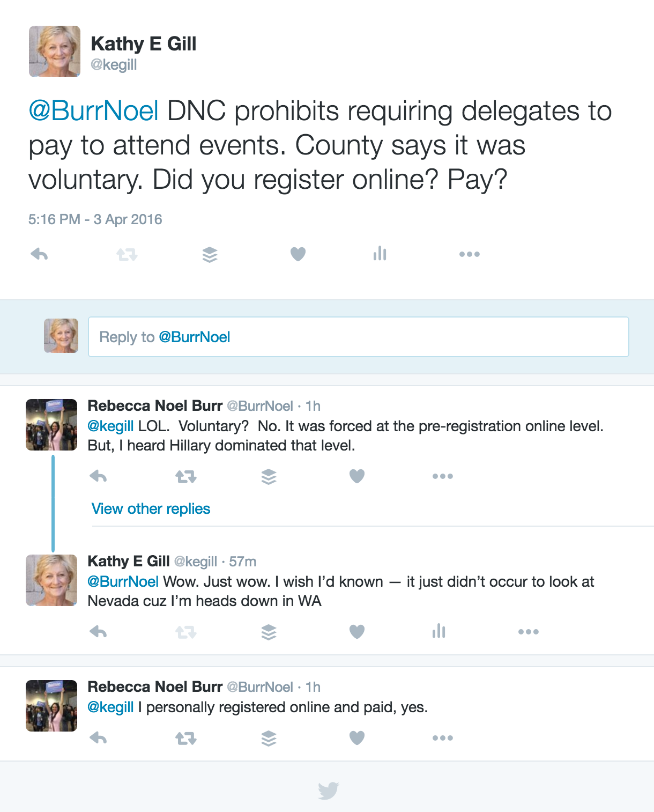
Task: Open @BurrNoel mention in main tweet
Action: [93, 111]
